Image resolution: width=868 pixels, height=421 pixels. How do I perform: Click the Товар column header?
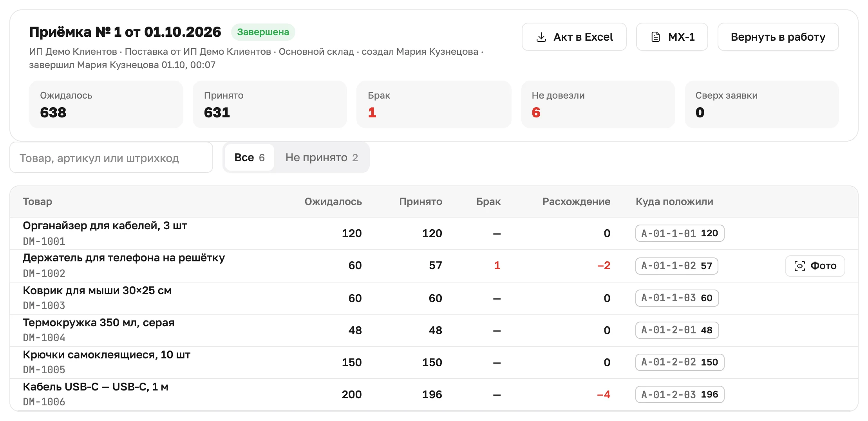coord(37,202)
